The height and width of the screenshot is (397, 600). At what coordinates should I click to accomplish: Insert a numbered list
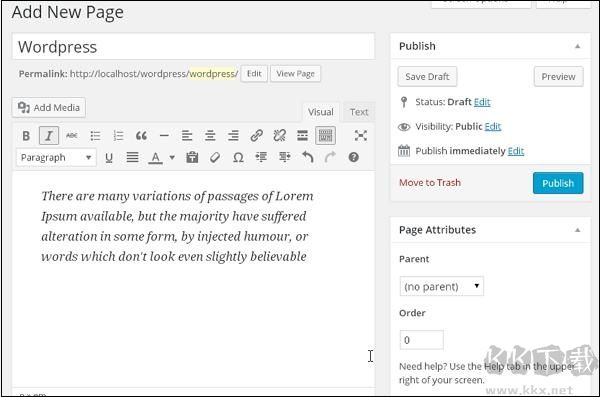118,136
